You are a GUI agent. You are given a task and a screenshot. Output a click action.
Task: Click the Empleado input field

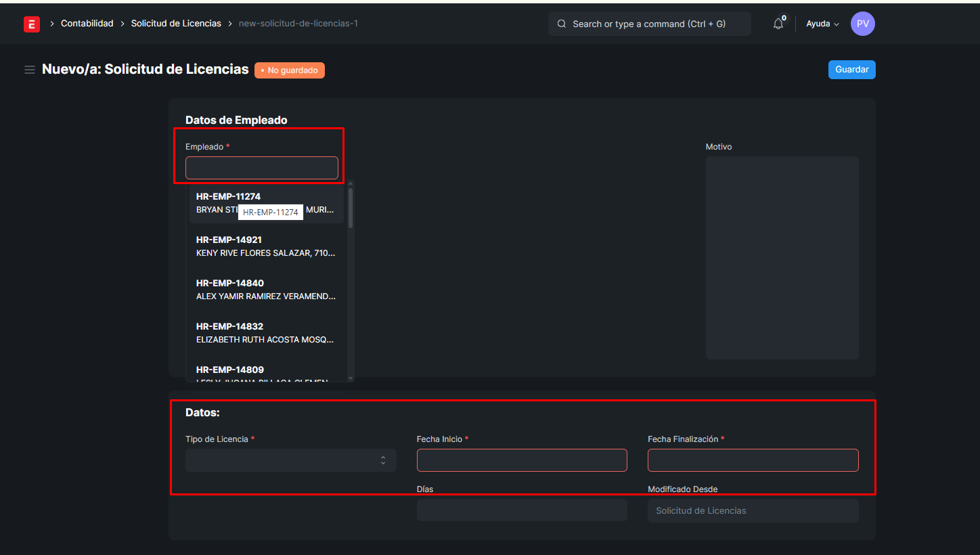pos(261,168)
